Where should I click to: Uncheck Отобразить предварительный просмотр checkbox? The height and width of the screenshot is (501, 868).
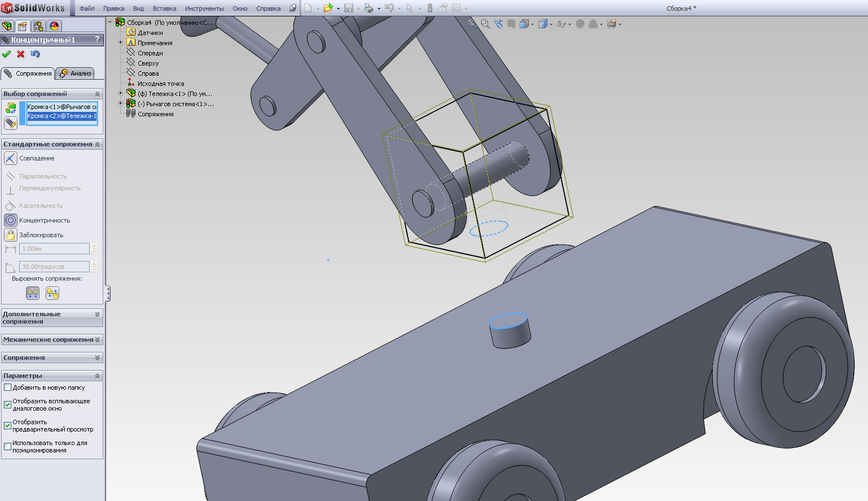click(7, 425)
